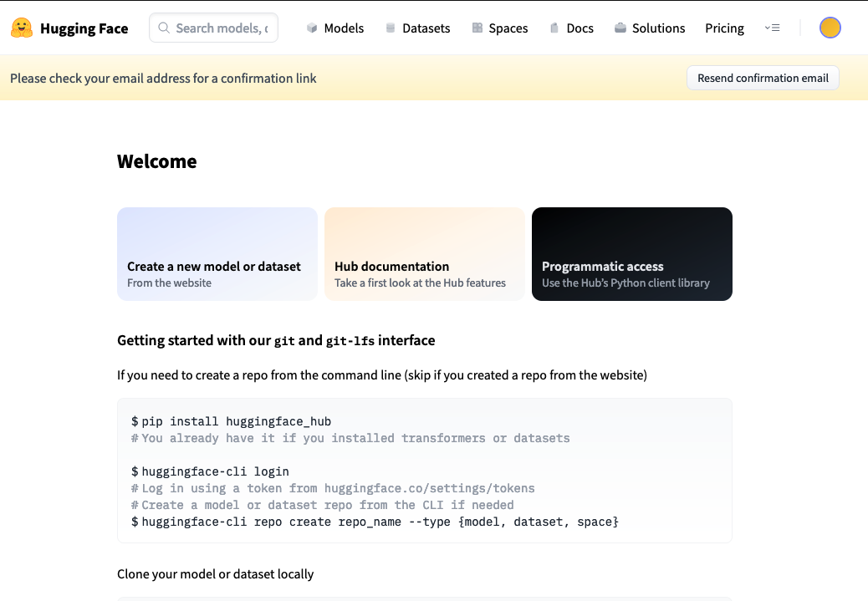
Task: Click the Hugging Face emoji logo
Action: click(22, 27)
